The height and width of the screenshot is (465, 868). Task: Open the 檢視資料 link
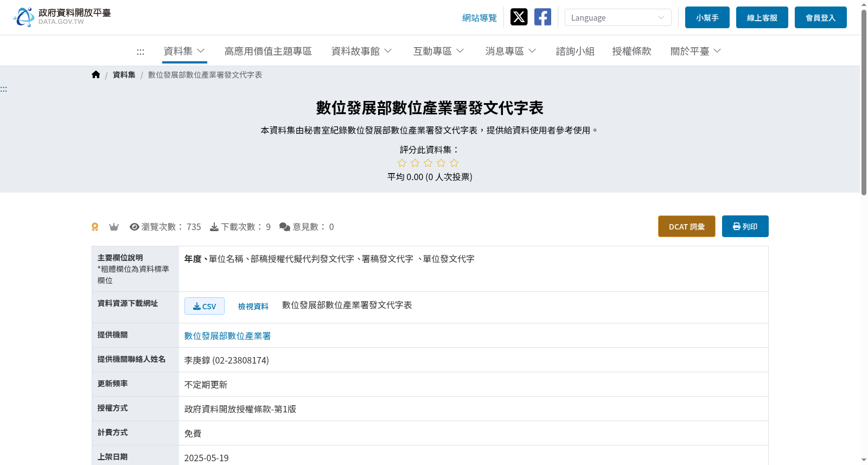click(253, 306)
